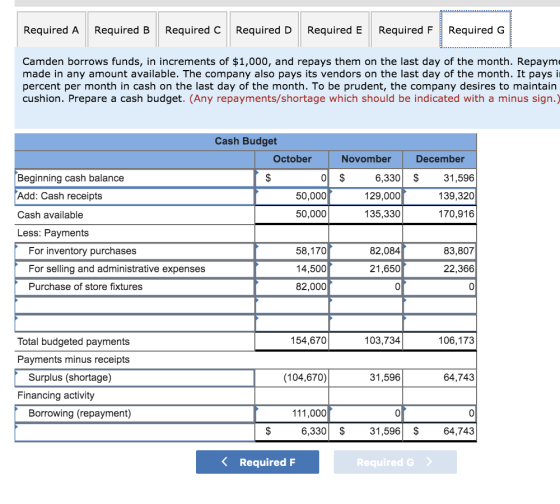Open the Required E tab

335,30
